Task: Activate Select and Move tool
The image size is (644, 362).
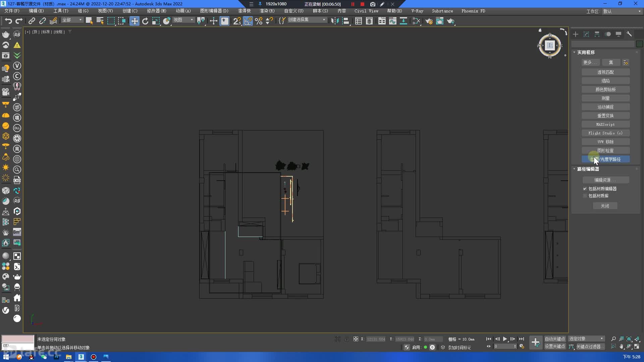Action: coord(135,21)
